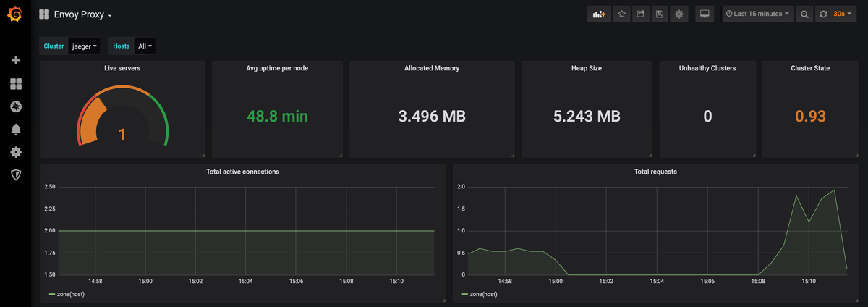Open Allocated Memory panel title menu
Screen dimensions: 868x307
point(432,68)
